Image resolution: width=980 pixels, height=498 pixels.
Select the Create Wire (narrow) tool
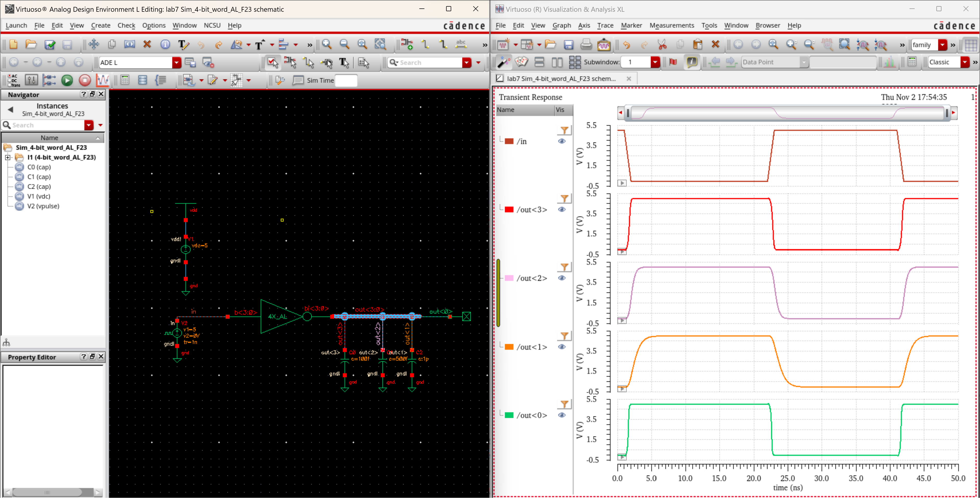click(425, 44)
